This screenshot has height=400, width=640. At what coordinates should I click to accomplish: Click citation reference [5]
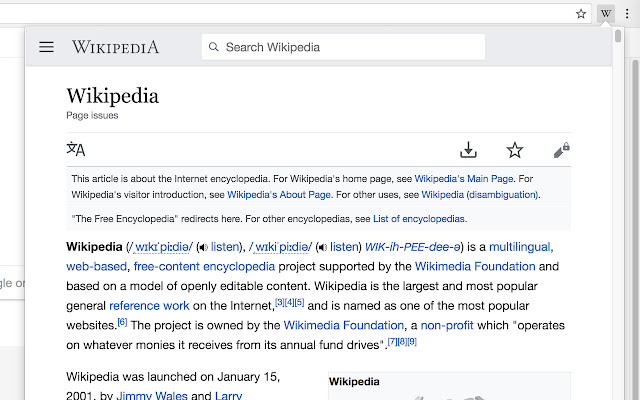(299, 302)
